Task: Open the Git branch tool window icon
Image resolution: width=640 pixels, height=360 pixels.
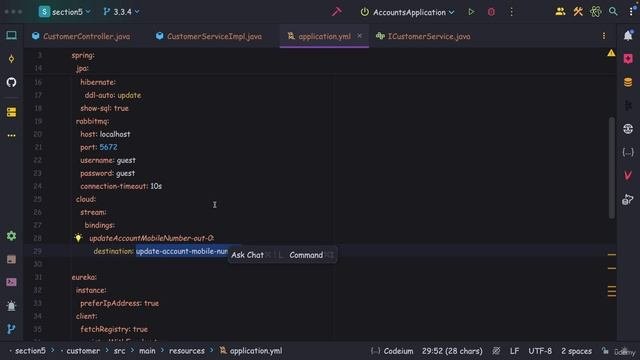Action: pos(11,329)
